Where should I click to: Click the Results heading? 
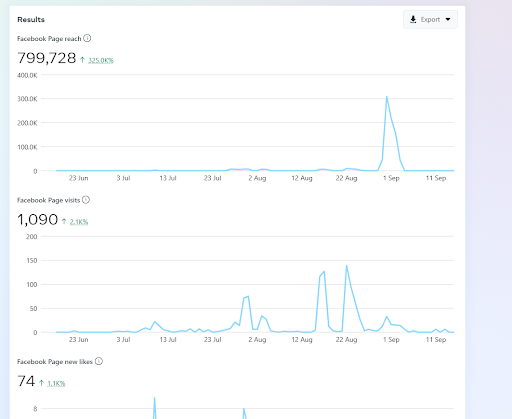tap(31, 20)
